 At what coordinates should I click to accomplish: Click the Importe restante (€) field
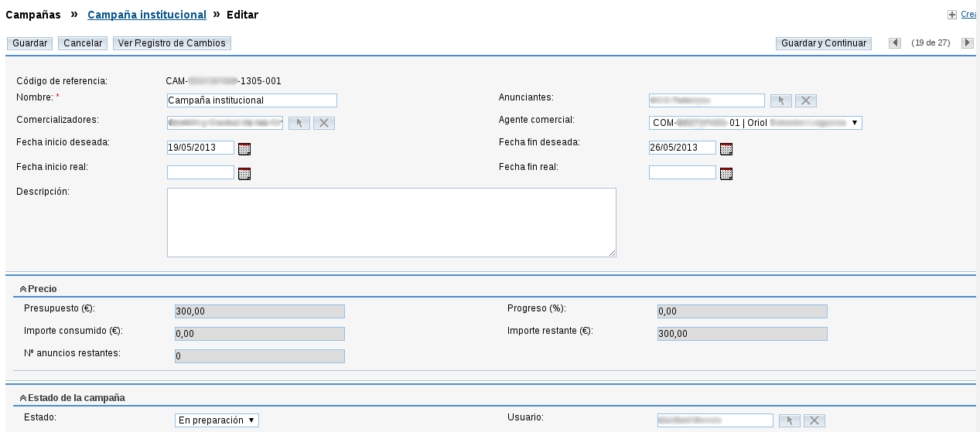coord(742,334)
